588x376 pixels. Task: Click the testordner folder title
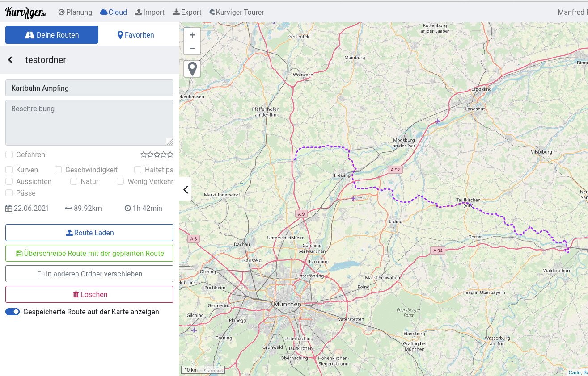coord(46,60)
